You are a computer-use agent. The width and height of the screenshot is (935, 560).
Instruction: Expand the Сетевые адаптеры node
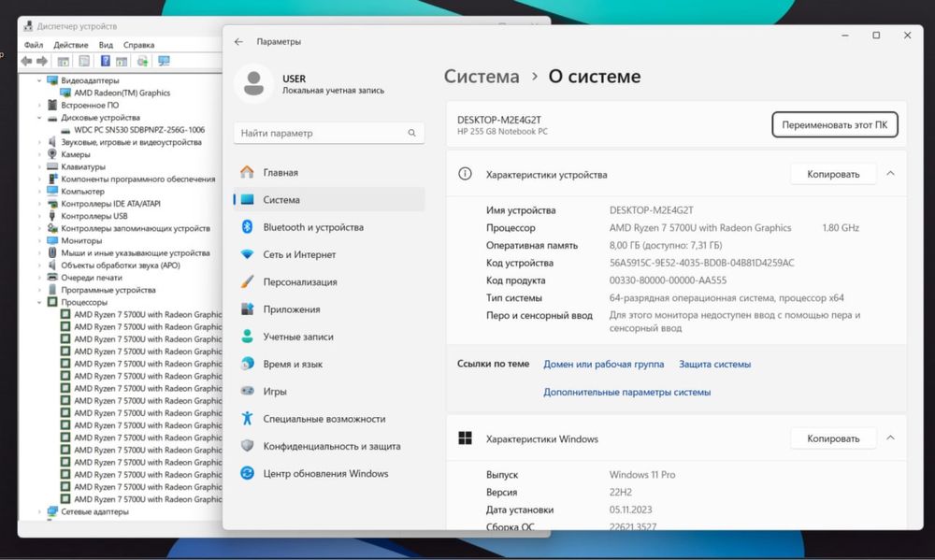click(x=39, y=511)
